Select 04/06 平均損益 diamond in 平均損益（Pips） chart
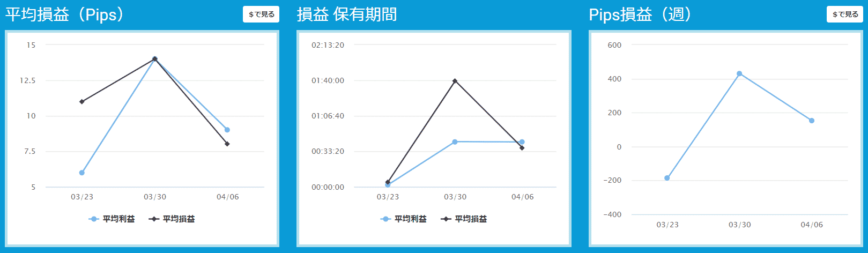Viewport: 868px width, 253px height. [x=227, y=144]
